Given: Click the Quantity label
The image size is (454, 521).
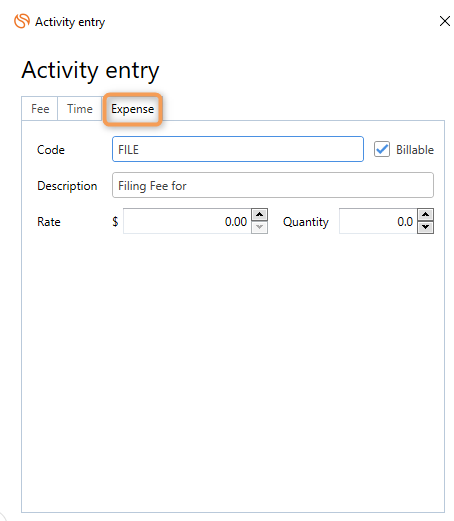Looking at the screenshot, I should pos(306,222).
